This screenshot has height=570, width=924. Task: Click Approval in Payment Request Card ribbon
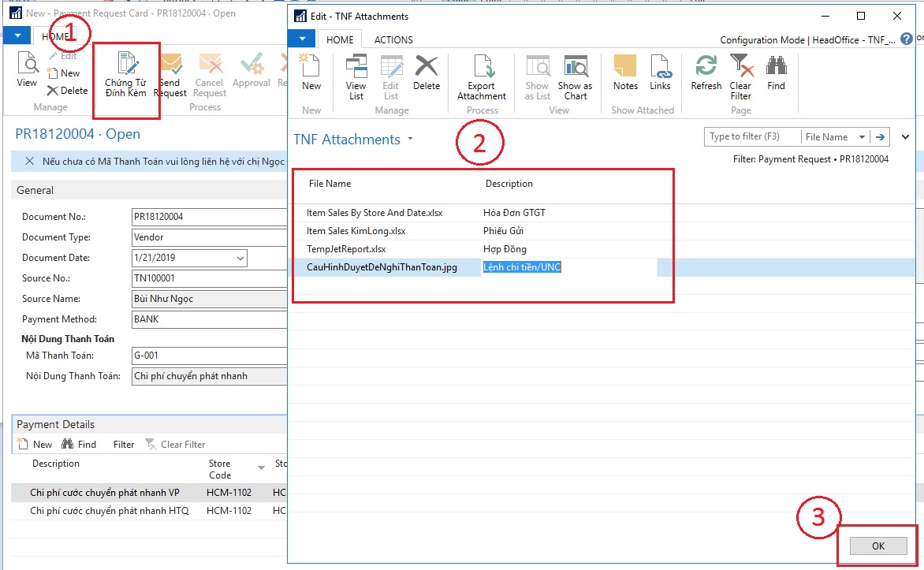tap(251, 70)
